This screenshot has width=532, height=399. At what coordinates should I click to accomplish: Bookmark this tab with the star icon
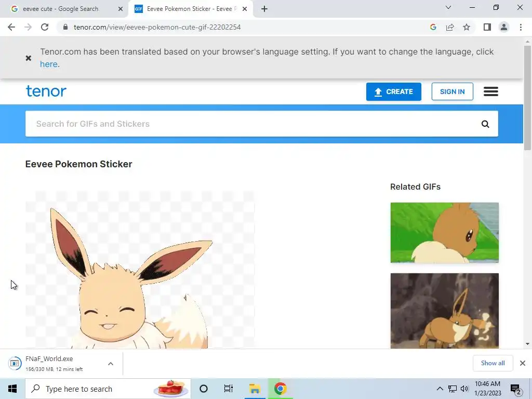467,27
